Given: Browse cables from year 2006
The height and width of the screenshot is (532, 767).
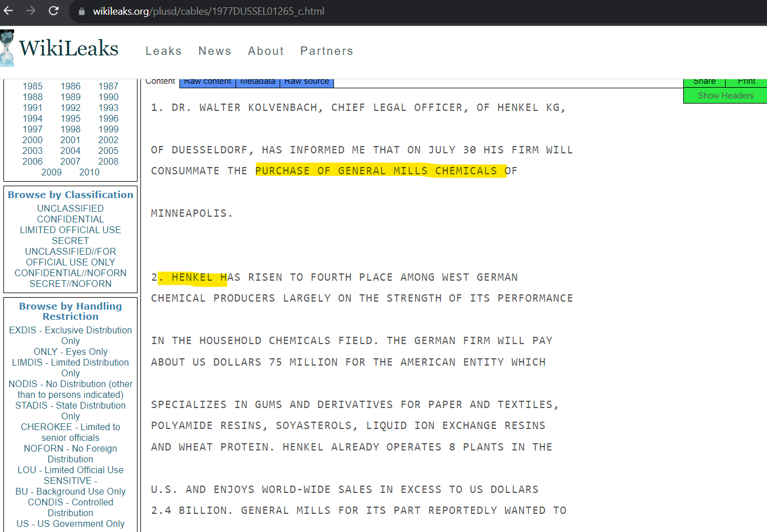Looking at the screenshot, I should (33, 161).
